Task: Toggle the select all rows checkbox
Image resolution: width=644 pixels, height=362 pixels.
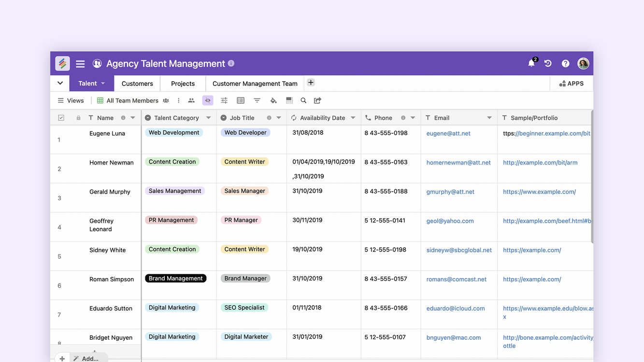Action: pyautogui.click(x=61, y=118)
